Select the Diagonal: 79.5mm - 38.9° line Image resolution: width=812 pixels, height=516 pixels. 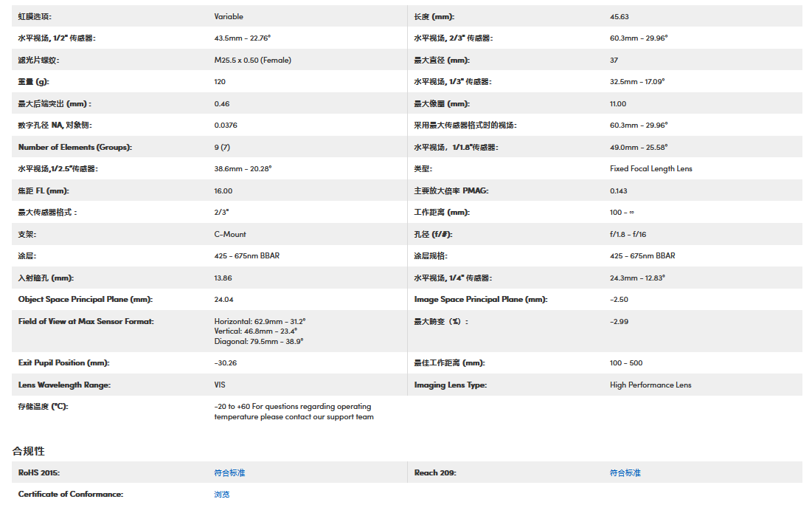coord(259,342)
